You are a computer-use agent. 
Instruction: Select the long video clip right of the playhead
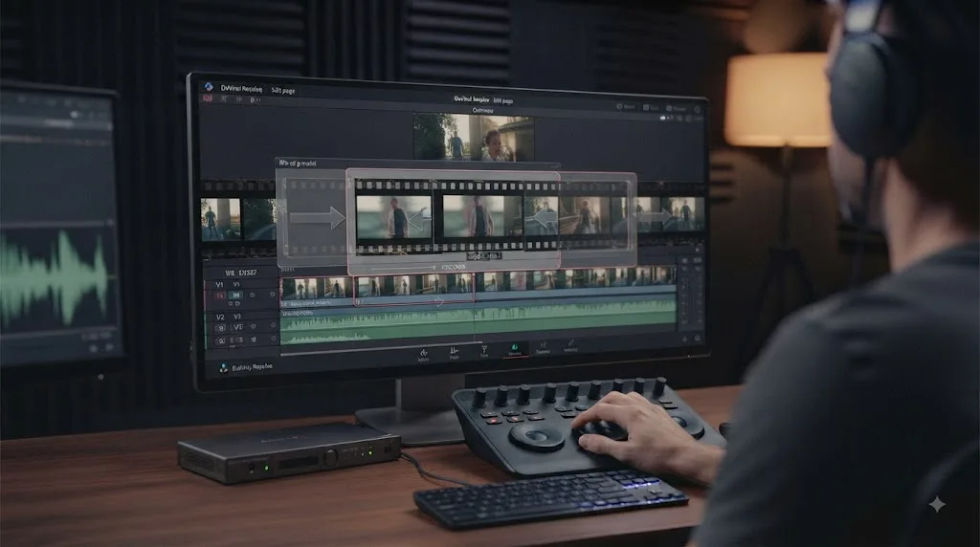pos(575,281)
